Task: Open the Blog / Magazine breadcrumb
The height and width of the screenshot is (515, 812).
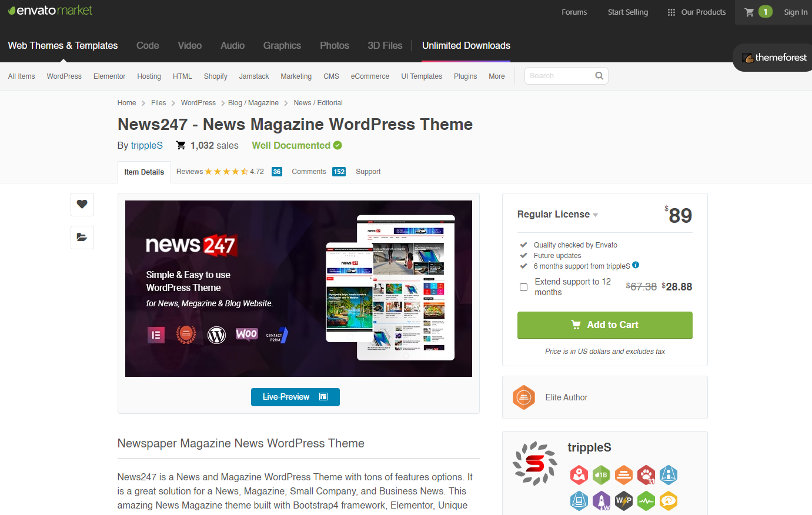Action: pos(253,103)
